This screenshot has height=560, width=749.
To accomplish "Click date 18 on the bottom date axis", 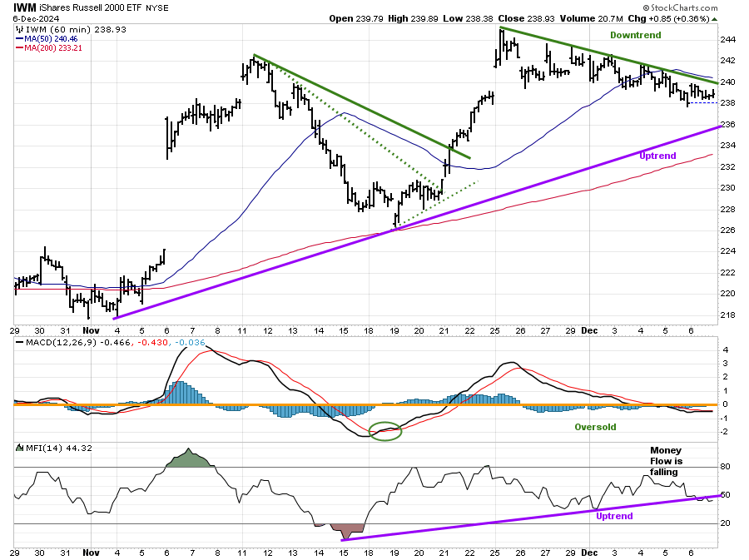I will click(369, 553).
